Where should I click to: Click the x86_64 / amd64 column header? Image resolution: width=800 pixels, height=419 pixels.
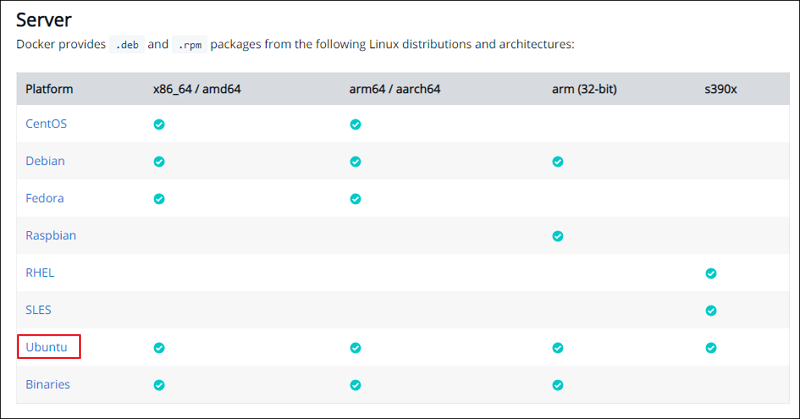[x=197, y=89]
